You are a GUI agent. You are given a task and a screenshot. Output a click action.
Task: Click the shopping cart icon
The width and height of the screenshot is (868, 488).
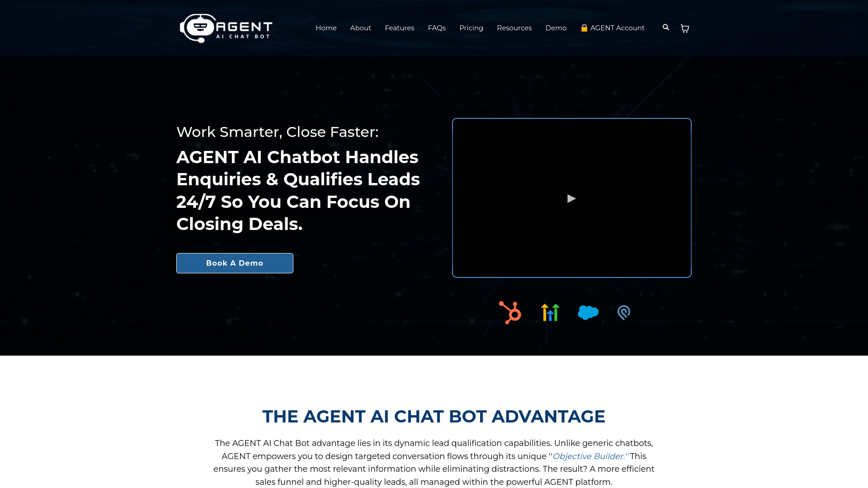pos(684,28)
